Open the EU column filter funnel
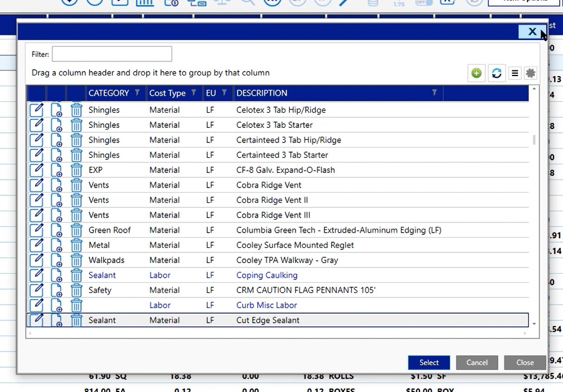The image size is (563, 392). pos(224,93)
